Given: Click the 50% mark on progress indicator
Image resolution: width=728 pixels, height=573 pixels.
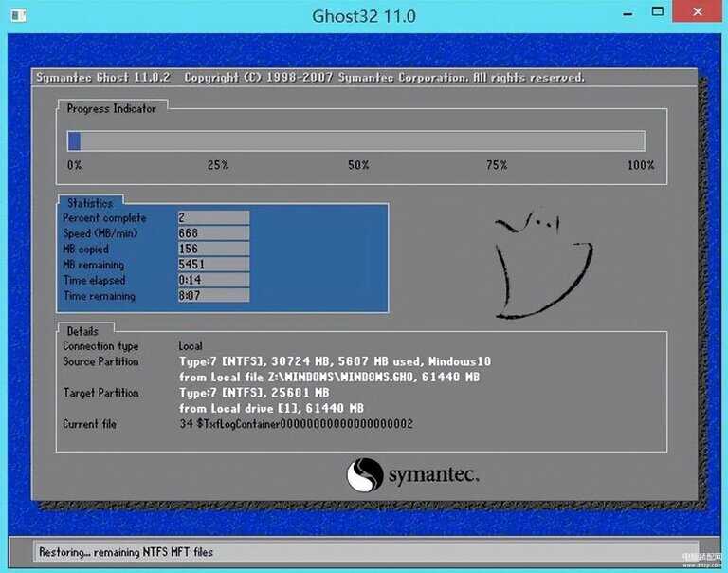Looking at the screenshot, I should tap(358, 165).
